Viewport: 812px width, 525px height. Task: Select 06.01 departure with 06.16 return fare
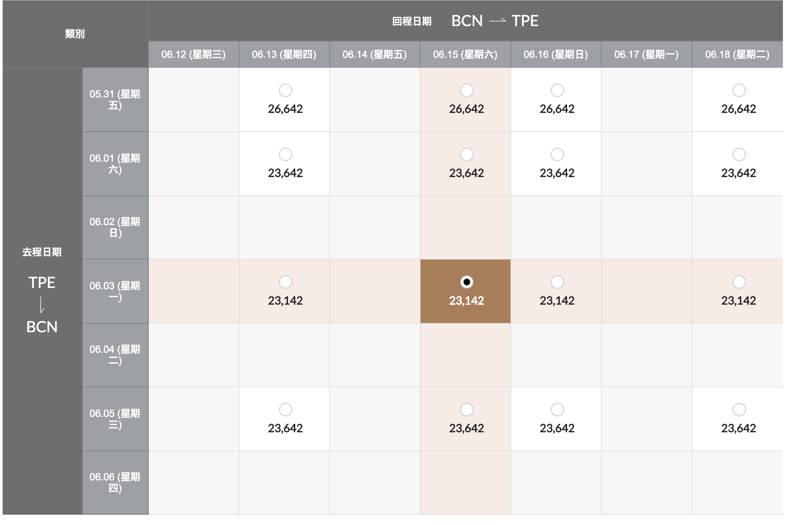(x=557, y=154)
